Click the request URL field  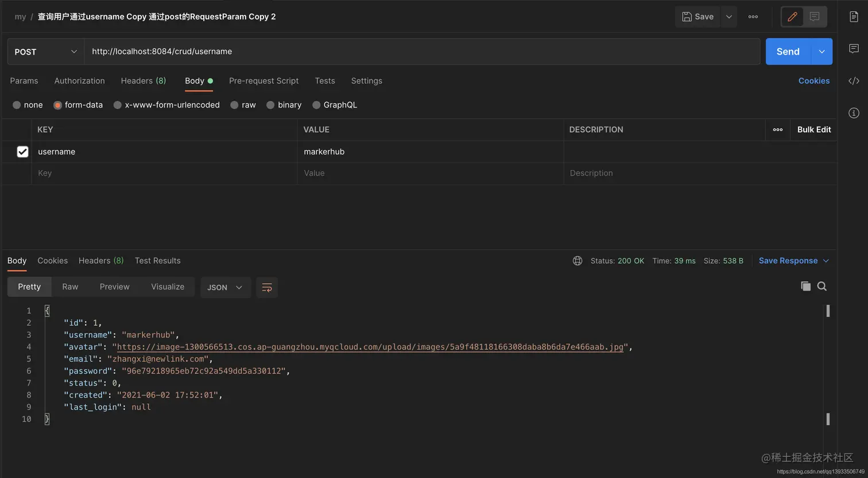click(x=422, y=52)
